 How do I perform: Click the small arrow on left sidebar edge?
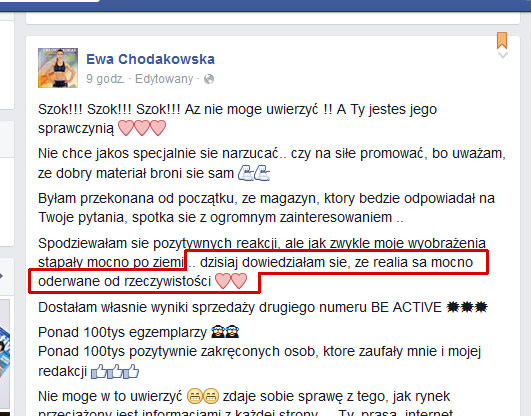[2, 276]
